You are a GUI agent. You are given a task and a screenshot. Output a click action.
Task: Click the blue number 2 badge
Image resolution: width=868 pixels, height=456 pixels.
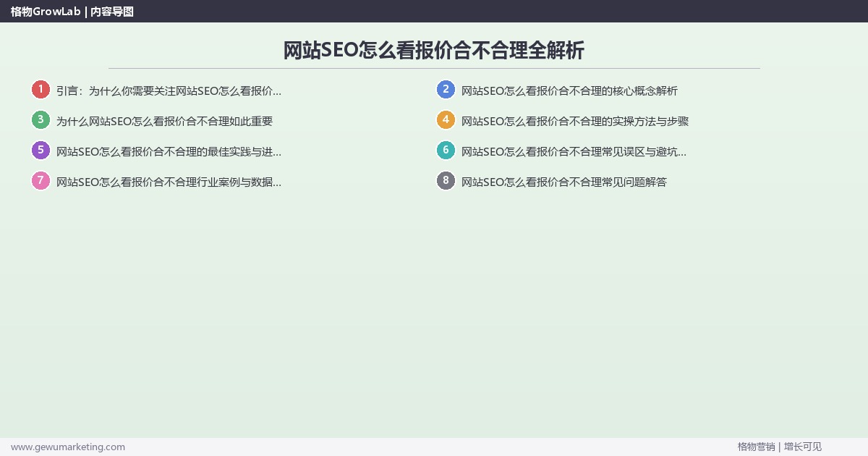446,90
